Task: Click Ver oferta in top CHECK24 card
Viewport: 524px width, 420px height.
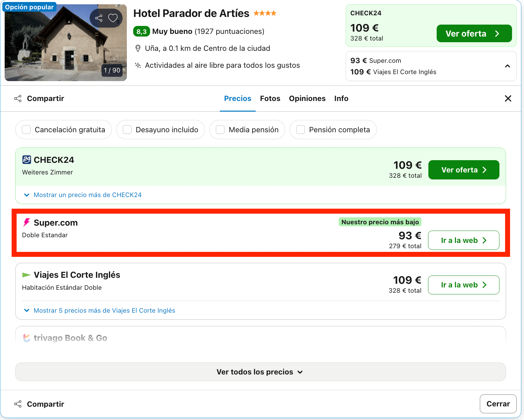Action: click(474, 34)
